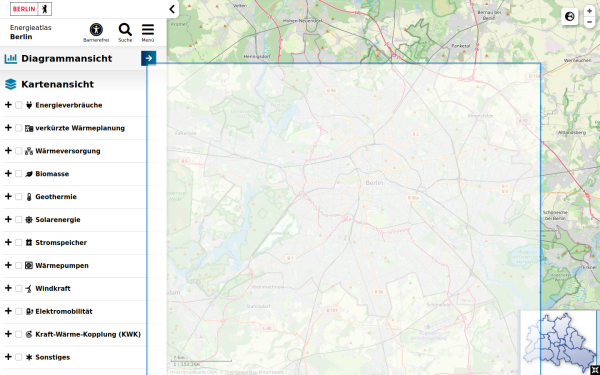Screen dimensions: 600x375
Task: Enable the Energieverbräuche checkbox
Action: coord(18,105)
